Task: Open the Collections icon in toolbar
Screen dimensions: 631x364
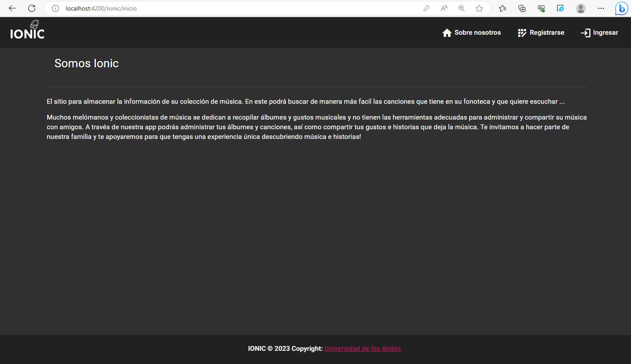Action: [521, 8]
